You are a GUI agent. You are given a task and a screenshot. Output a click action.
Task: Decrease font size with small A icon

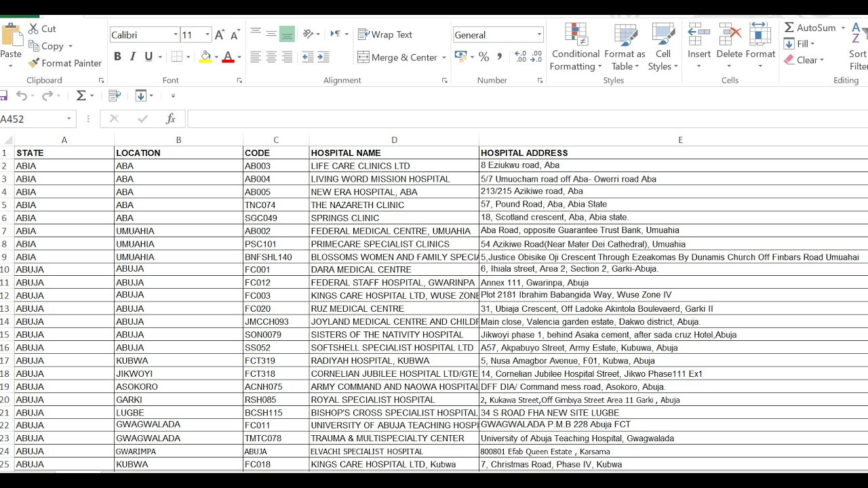[235, 35]
